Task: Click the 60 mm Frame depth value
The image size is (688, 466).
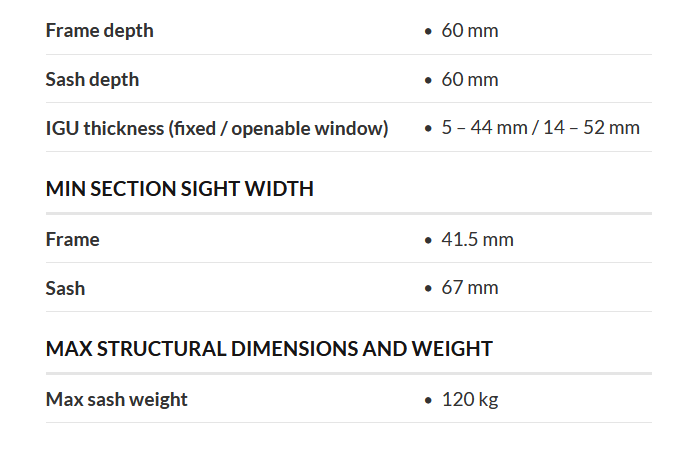Action: (469, 31)
